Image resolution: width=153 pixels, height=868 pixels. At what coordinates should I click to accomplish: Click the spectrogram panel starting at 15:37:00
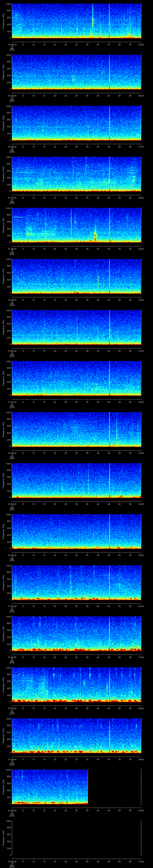(x=77, y=685)
